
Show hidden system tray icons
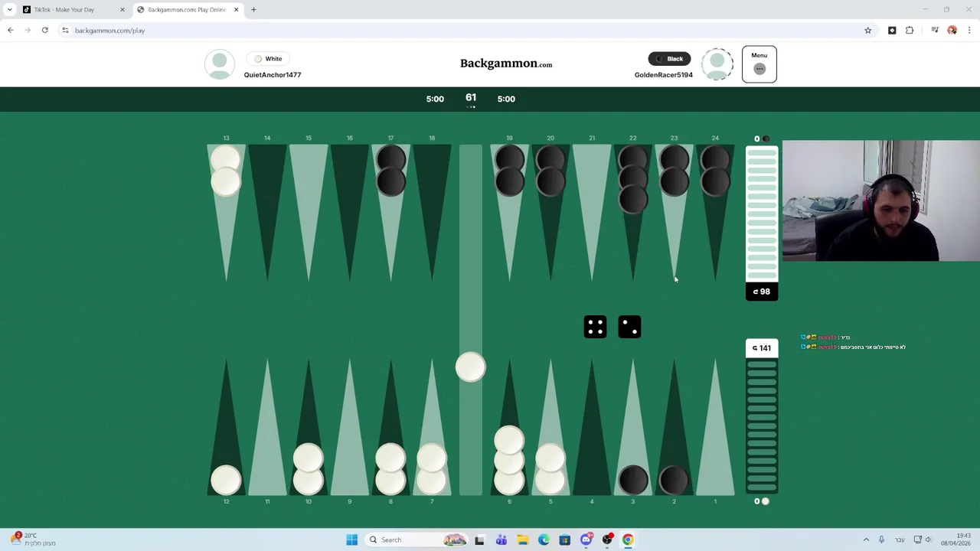866,540
